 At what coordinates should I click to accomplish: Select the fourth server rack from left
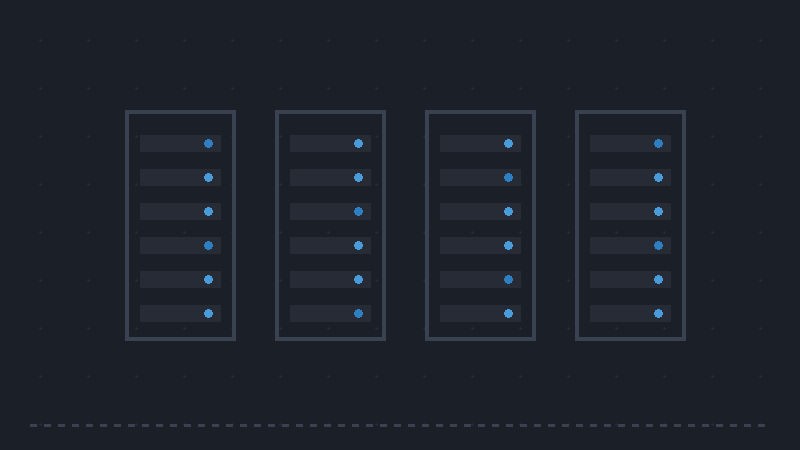point(631,226)
